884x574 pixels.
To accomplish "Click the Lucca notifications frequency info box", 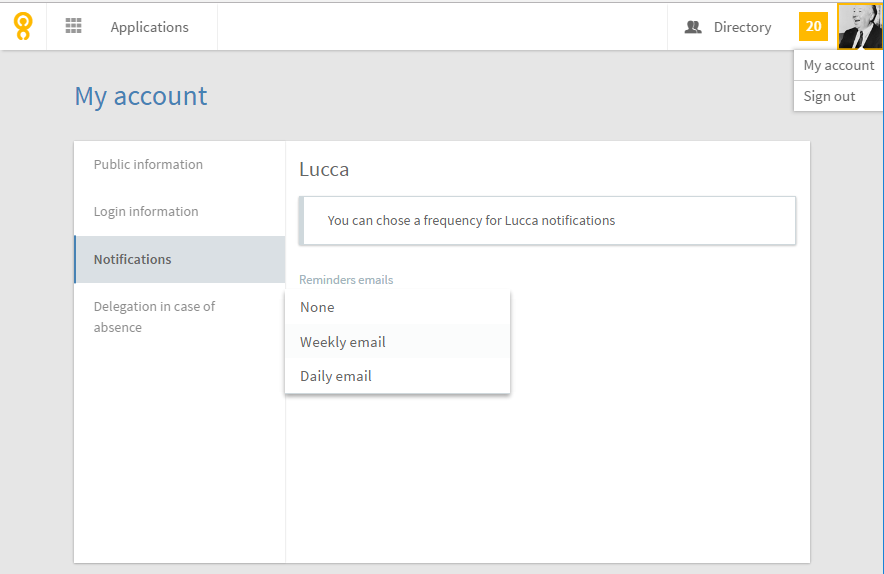I will [x=547, y=220].
